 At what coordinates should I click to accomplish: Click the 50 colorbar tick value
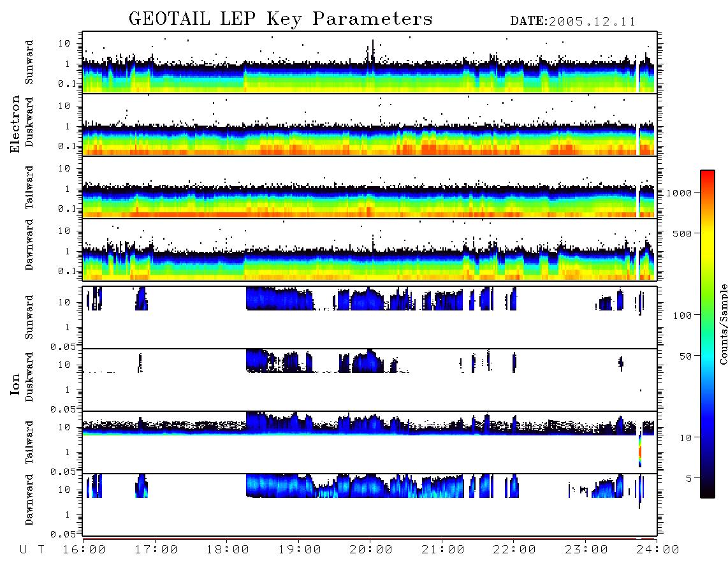click(x=685, y=356)
